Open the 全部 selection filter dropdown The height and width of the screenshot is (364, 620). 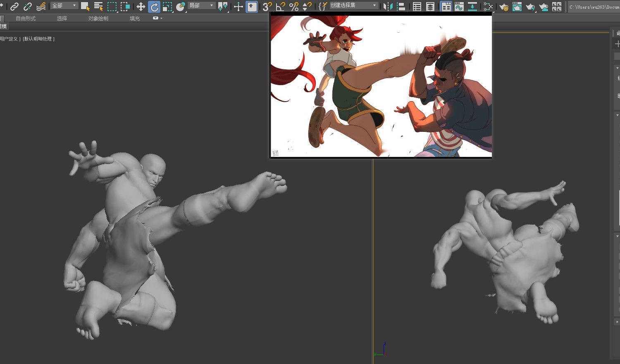click(x=64, y=5)
